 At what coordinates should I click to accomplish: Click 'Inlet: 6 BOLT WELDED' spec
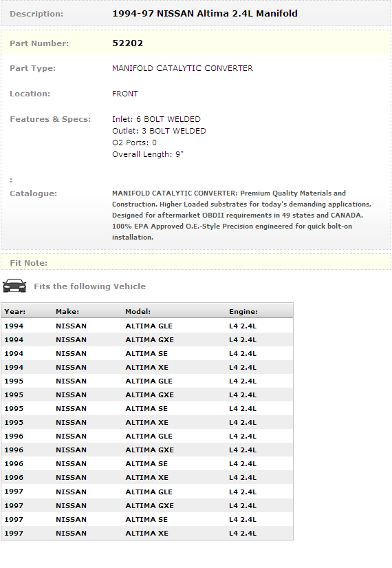[156, 119]
